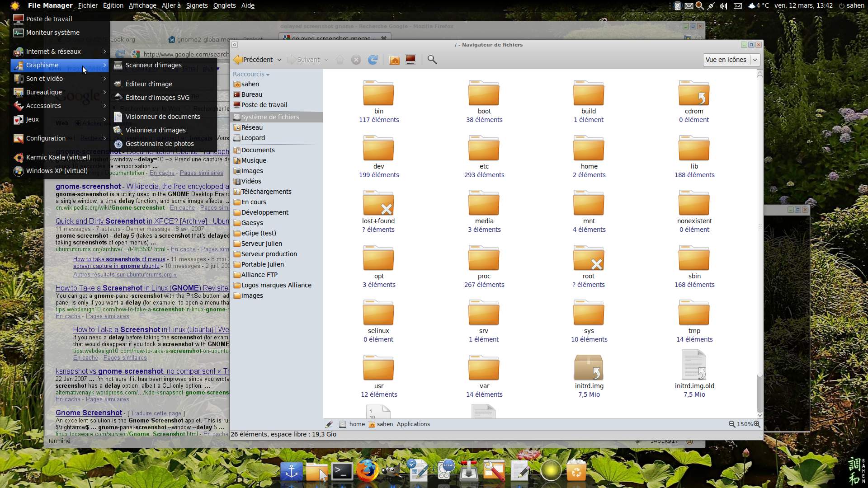Go back with the Précédent arrow button
The width and height of the screenshot is (868, 488).
[253, 60]
